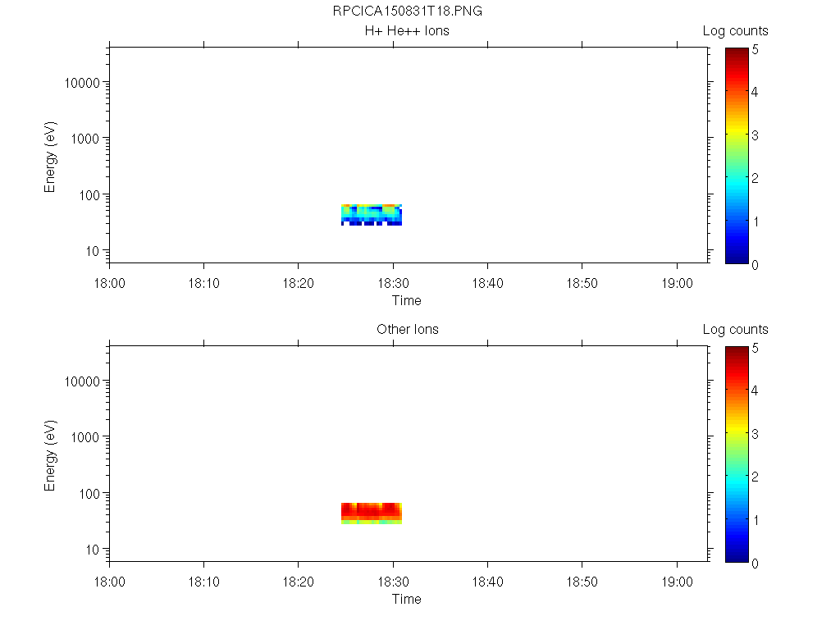Click the 18:50 tick label of Other Ions plot

(x=582, y=582)
